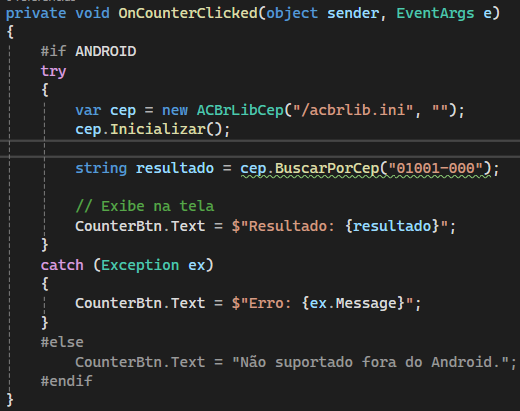Image resolution: width=520 pixels, height=411 pixels.
Task: Click the OnCounterClicked method name
Action: [188, 13]
